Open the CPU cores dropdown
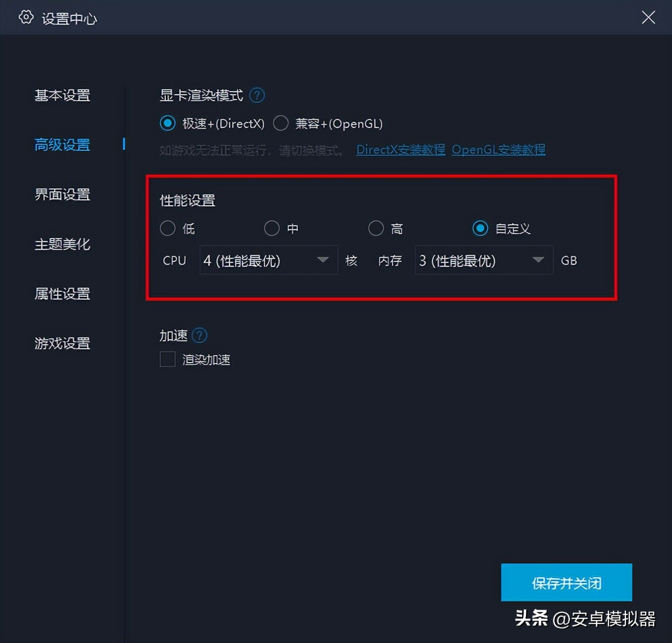The height and width of the screenshot is (643, 672). click(268, 260)
